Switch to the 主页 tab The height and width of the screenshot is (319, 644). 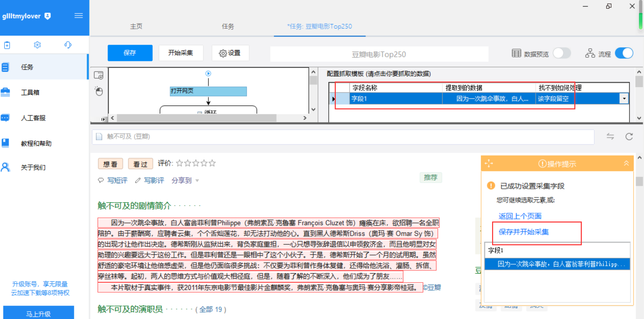[136, 26]
